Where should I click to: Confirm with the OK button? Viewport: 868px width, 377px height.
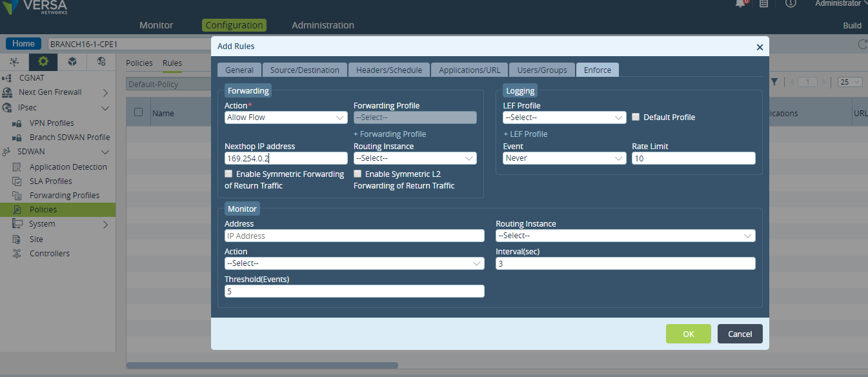click(689, 334)
